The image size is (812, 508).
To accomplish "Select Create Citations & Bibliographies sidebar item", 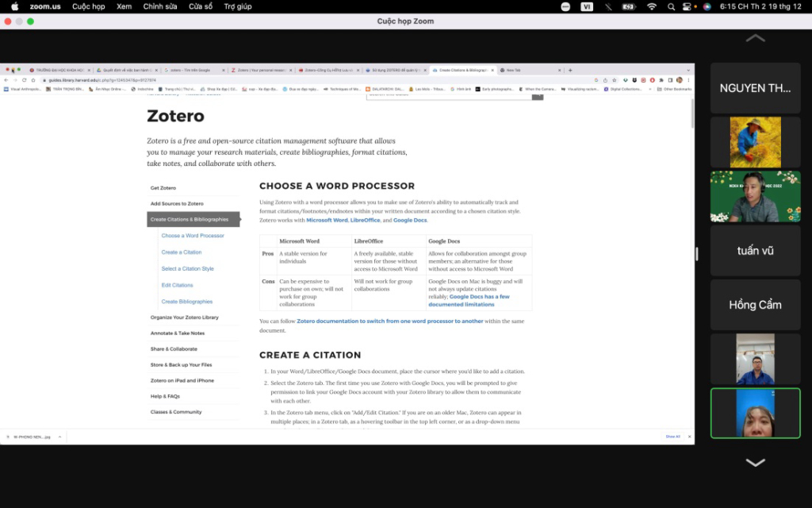I will pos(193,219).
